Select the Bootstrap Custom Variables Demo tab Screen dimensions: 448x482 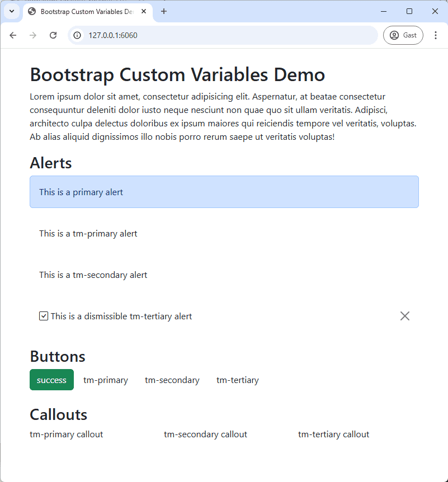(88, 12)
